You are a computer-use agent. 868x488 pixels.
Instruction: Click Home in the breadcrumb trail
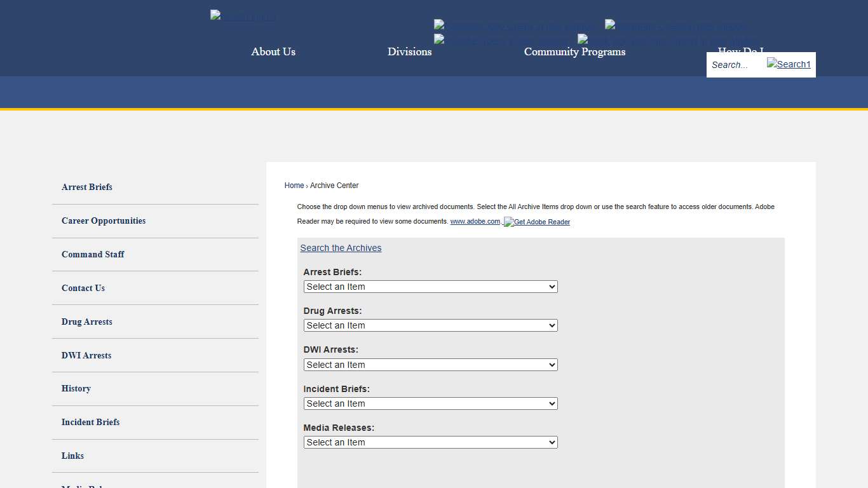pyautogui.click(x=294, y=185)
